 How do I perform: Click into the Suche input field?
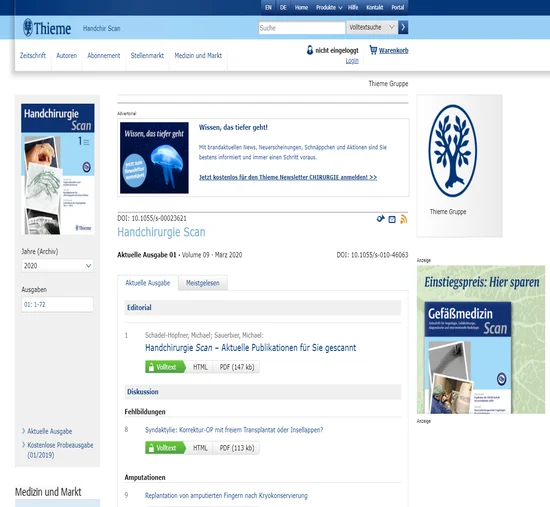(302, 28)
